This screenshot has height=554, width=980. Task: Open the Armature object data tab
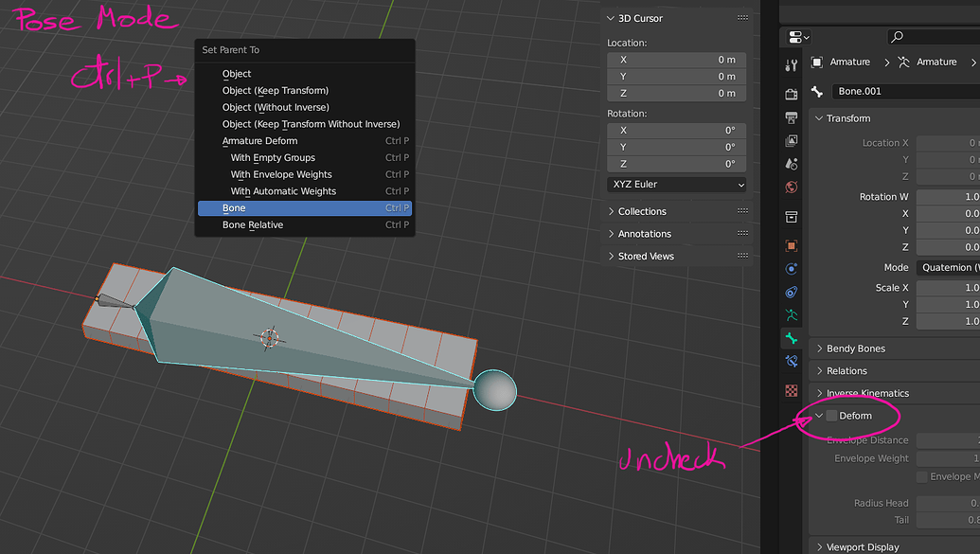point(792,315)
